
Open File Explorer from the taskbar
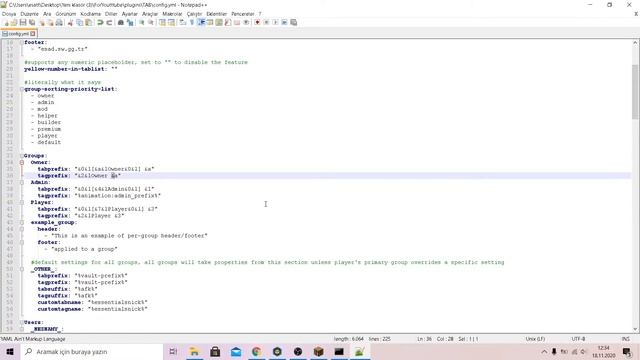194,351
